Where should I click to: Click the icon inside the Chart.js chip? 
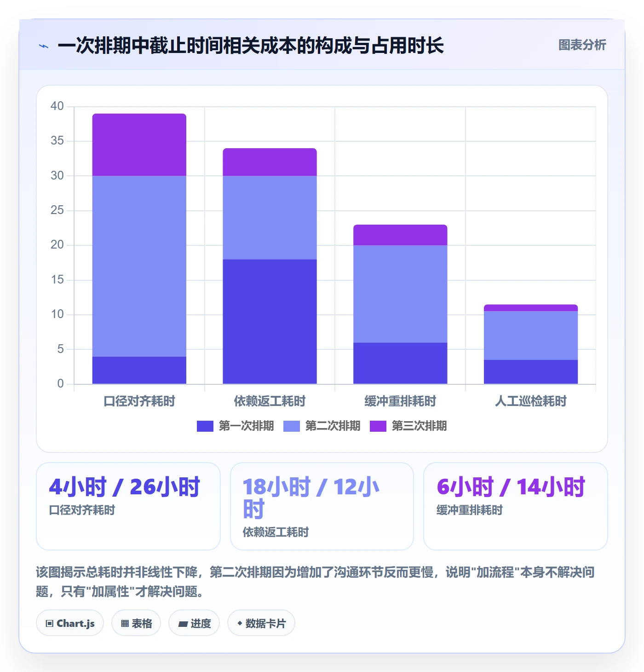point(50,624)
